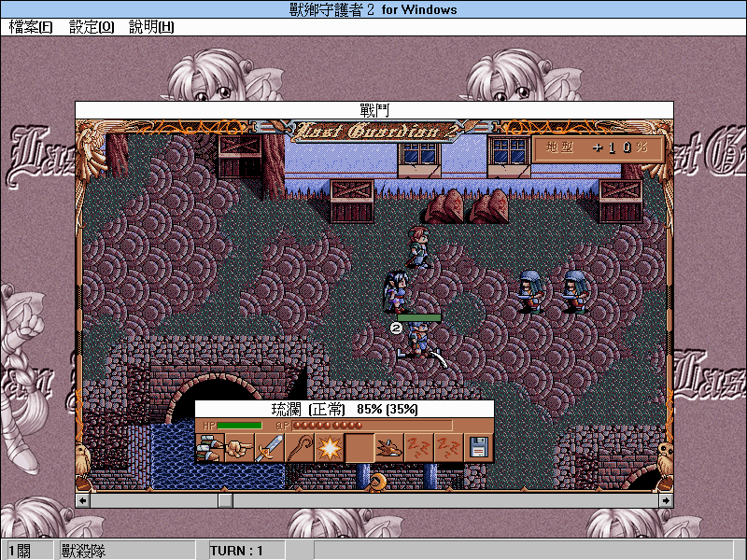
Task: Click the battle scrollbar right arrow
Action: 666,500
